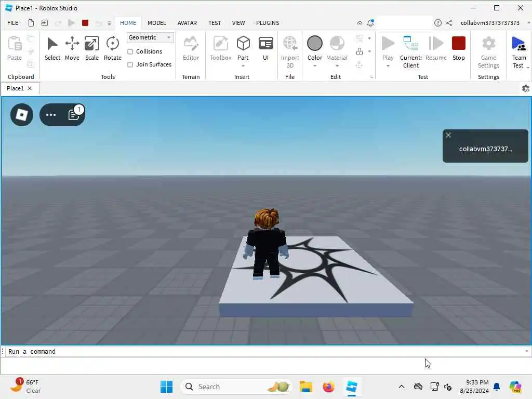532x399 pixels.
Task: Expand the Color dropdown arrow
Action: click(x=314, y=66)
